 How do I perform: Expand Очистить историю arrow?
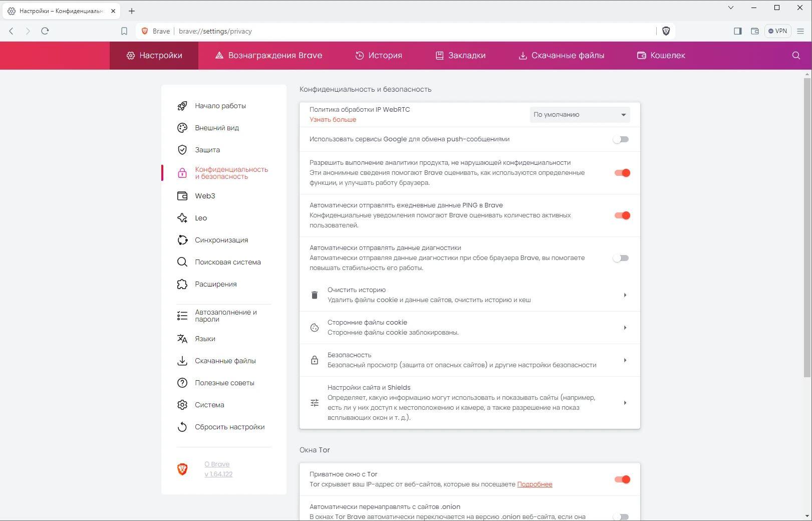click(x=625, y=295)
